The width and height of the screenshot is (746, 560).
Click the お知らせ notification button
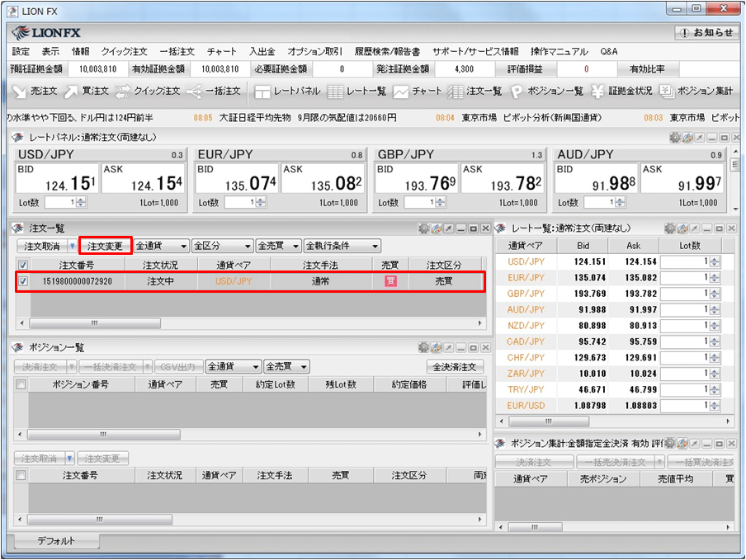pos(706,32)
